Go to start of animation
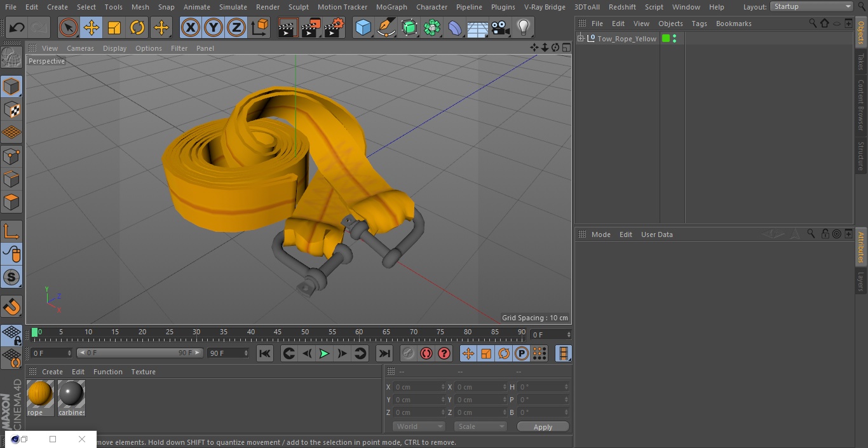868x448 pixels. [265, 353]
